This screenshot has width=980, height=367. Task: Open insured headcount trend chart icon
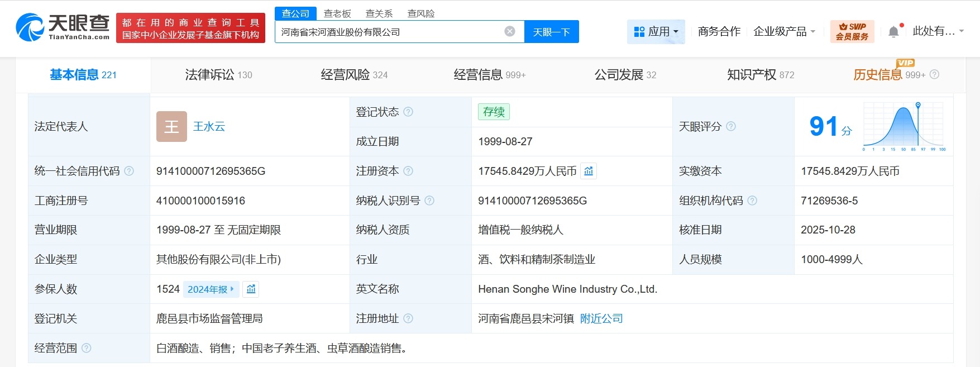[x=251, y=289]
